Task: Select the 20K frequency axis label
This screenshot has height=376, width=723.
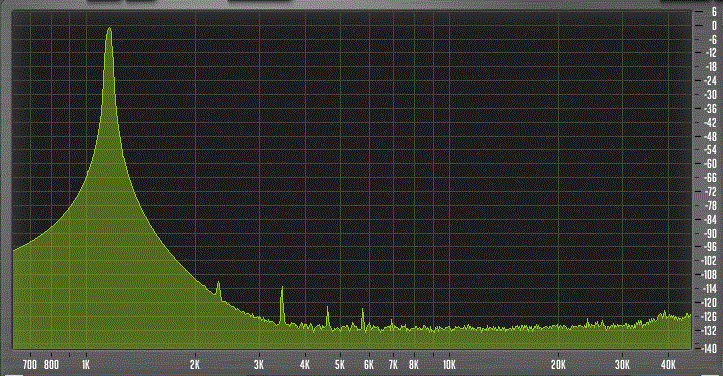Action: coord(558,365)
